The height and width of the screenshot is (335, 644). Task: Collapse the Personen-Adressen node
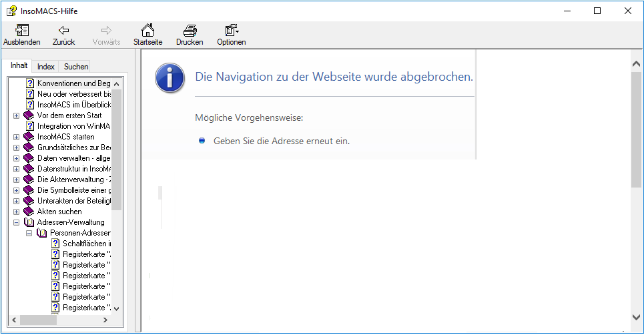click(x=29, y=233)
